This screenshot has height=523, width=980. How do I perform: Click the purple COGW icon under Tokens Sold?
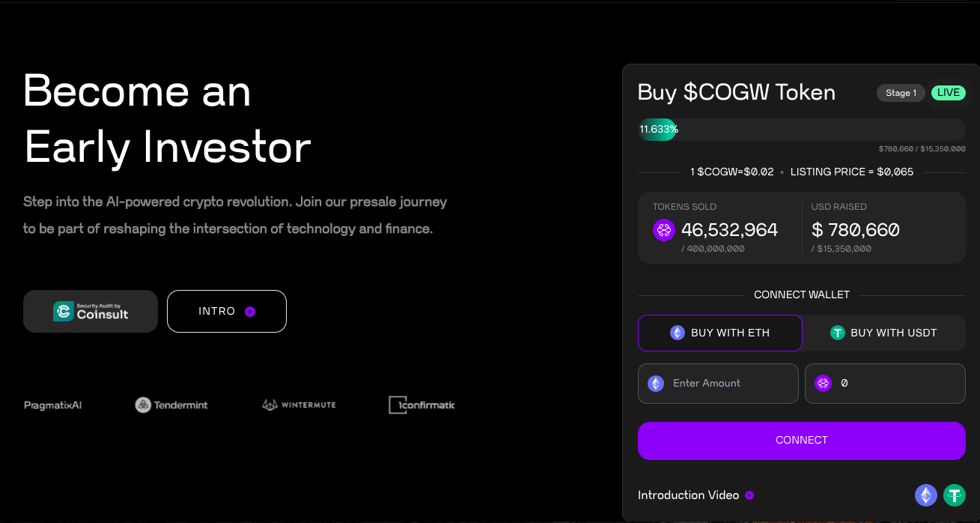point(664,230)
